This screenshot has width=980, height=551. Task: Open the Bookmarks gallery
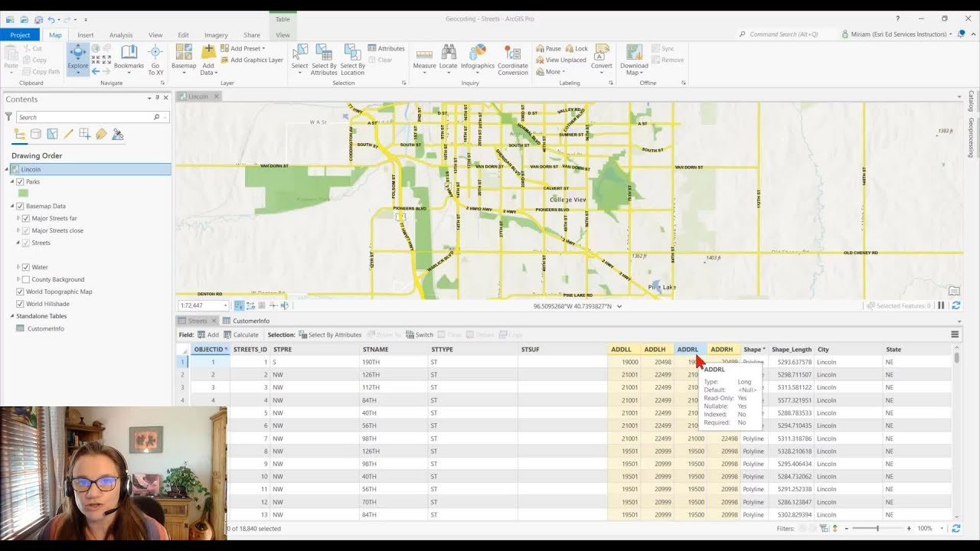point(129,58)
